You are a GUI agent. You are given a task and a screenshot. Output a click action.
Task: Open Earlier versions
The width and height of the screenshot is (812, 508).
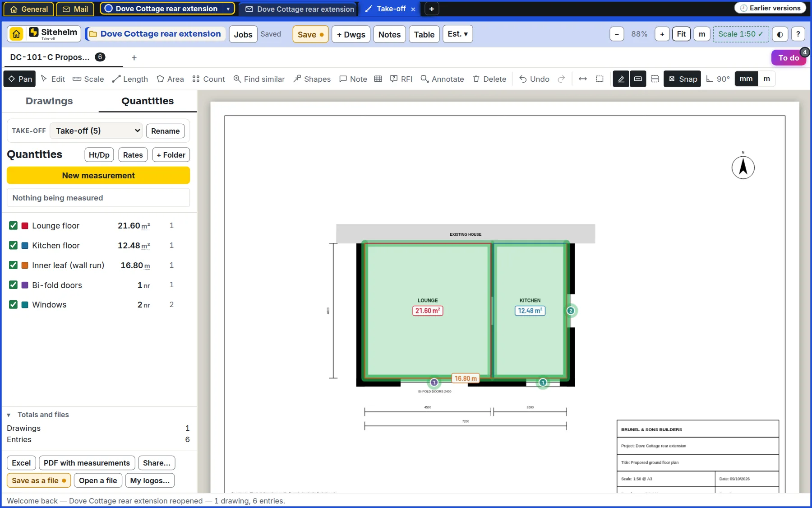click(x=770, y=8)
